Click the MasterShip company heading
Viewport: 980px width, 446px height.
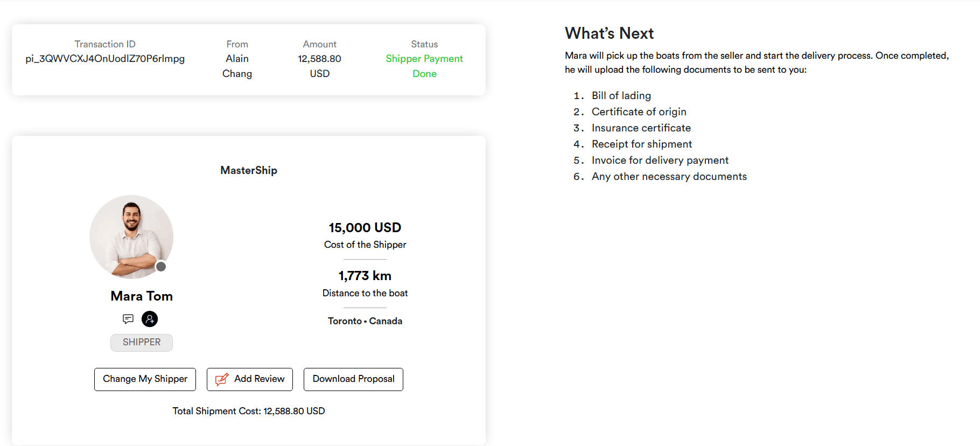pos(249,170)
